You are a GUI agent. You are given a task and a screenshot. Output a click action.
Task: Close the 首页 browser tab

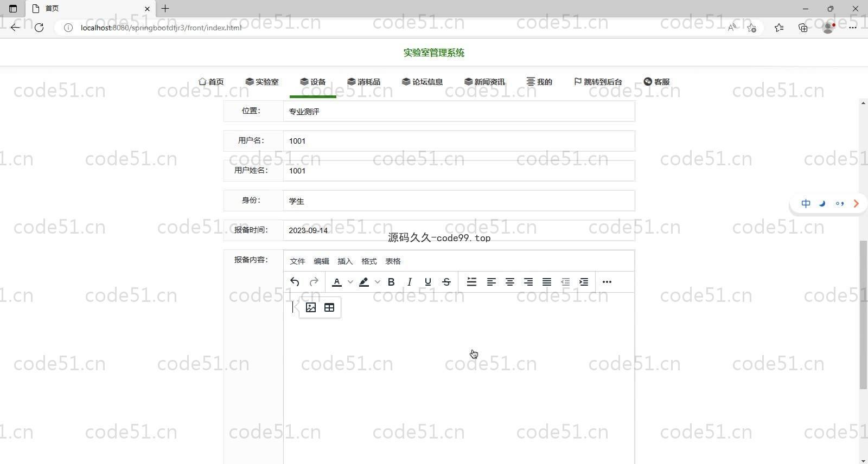click(147, 9)
